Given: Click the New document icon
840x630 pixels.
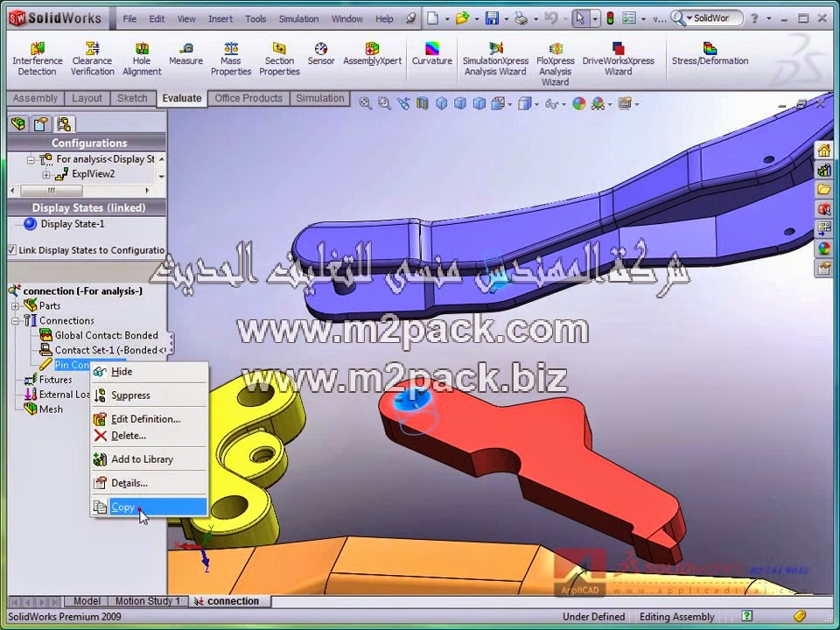Looking at the screenshot, I should [433, 18].
